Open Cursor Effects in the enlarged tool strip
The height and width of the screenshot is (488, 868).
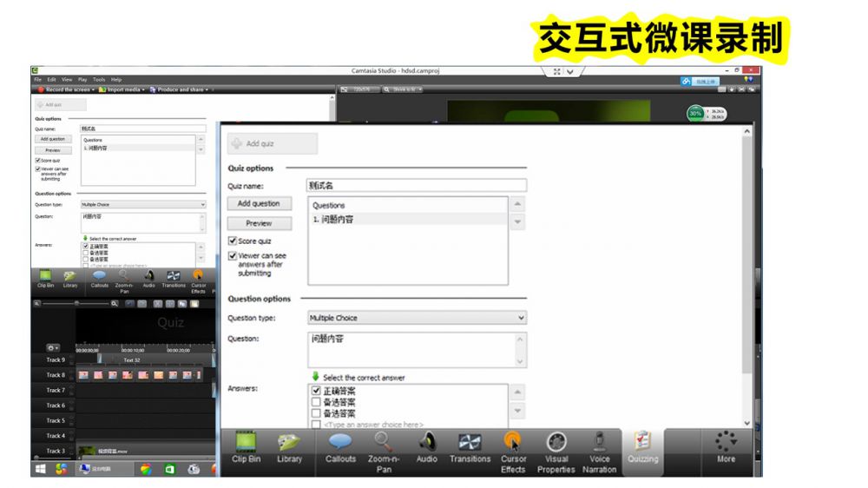coord(513,452)
